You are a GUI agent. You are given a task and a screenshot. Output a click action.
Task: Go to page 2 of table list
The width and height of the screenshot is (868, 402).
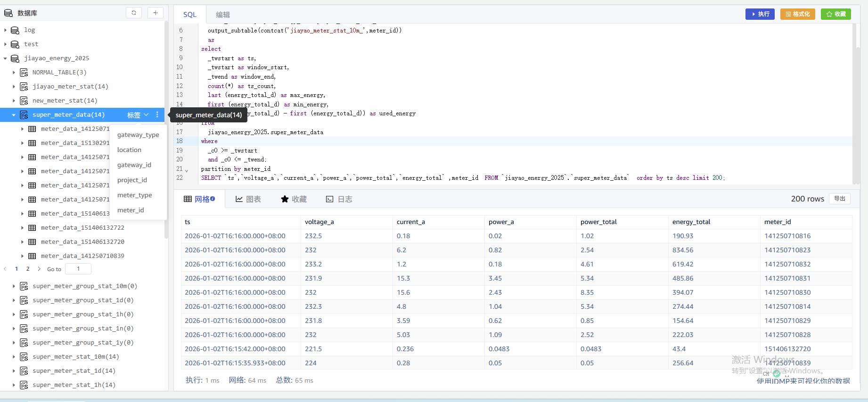[x=28, y=269]
